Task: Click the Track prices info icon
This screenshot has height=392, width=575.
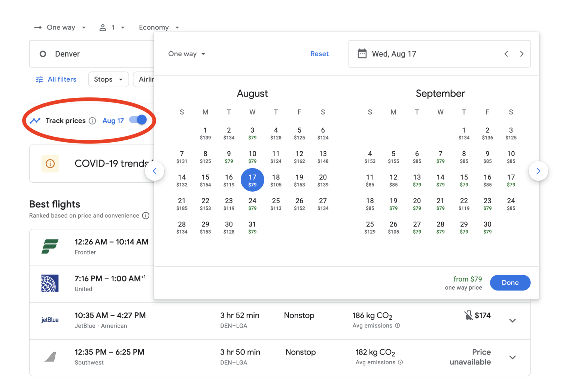Action: 92,121
